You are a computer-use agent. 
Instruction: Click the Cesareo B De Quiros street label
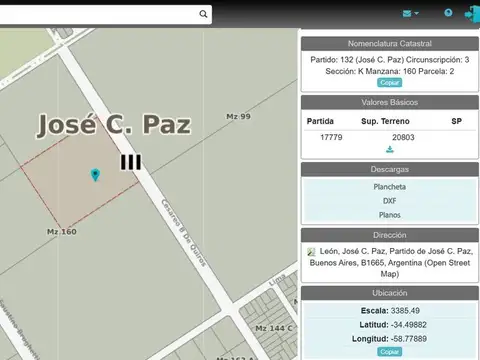coord(183,233)
